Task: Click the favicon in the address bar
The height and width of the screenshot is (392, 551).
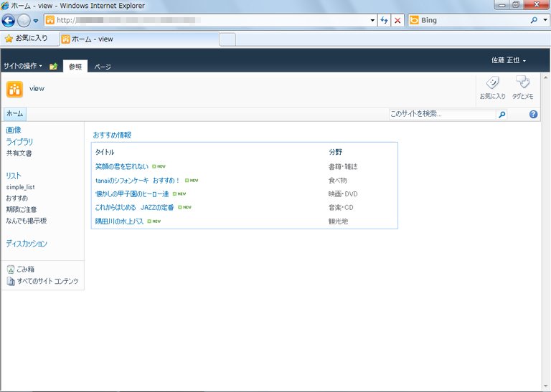Action: click(x=50, y=20)
